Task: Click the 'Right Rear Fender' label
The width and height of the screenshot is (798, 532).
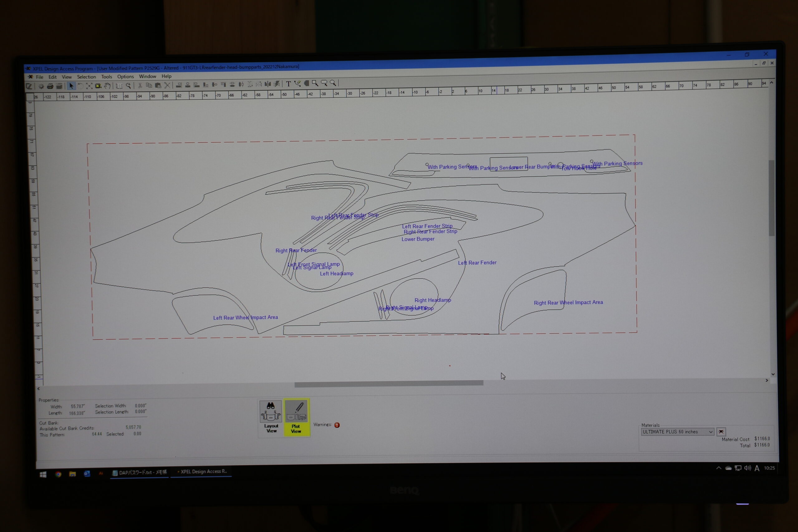Action: coord(296,250)
